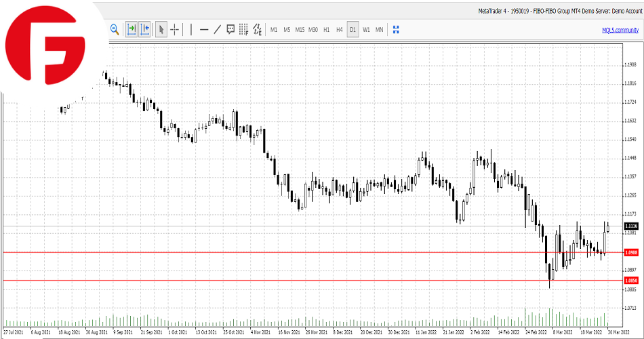The width and height of the screenshot is (644, 339).
Task: Select the crosshair tool
Action: coord(175,29)
